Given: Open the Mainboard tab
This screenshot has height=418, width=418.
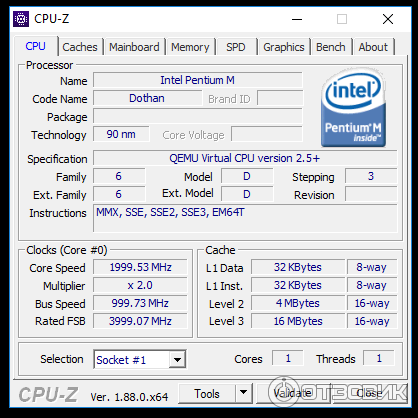Looking at the screenshot, I should click(x=134, y=47).
